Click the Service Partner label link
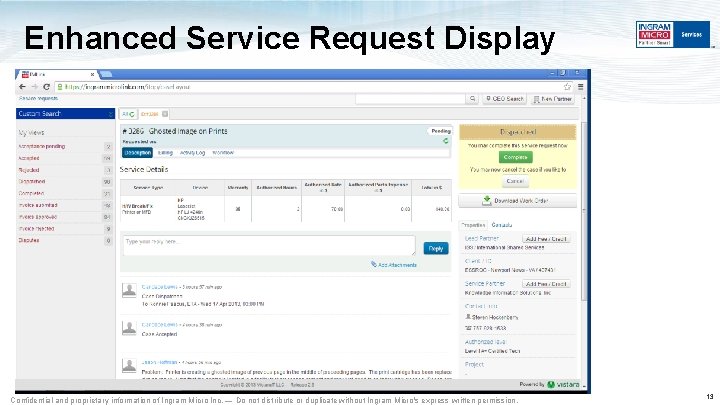Image resolution: width=720 pixels, height=405 pixels. coord(485,283)
